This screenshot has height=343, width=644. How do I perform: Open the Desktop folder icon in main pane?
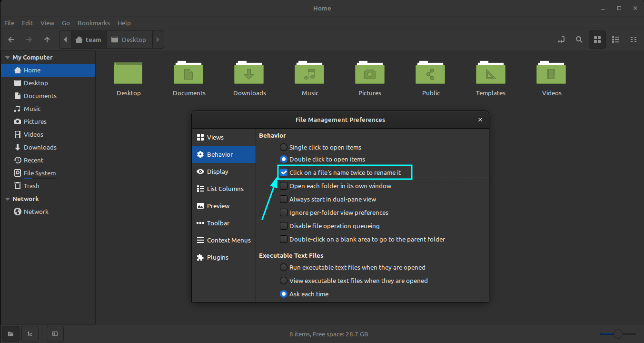point(128,73)
